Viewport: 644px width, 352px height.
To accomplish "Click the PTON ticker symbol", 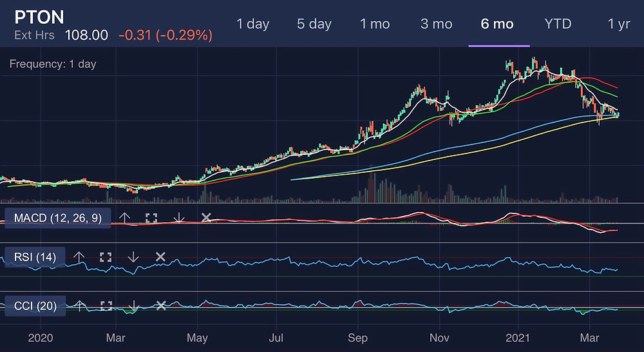I will pos(39,17).
